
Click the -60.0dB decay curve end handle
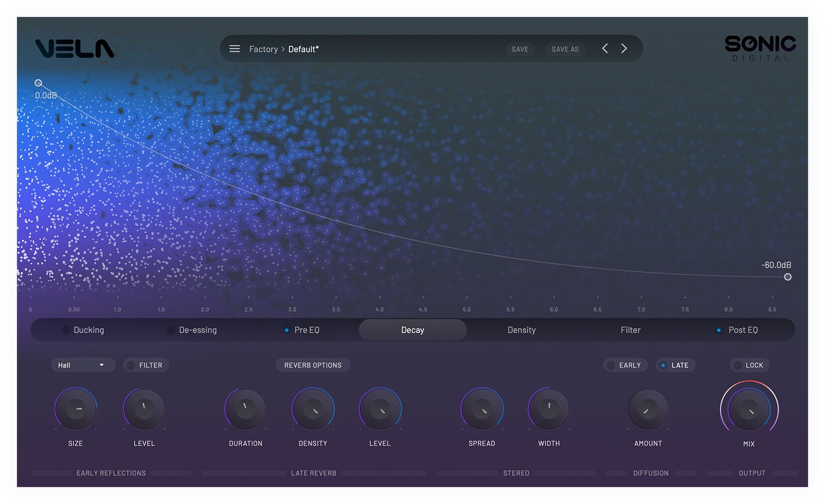(788, 277)
